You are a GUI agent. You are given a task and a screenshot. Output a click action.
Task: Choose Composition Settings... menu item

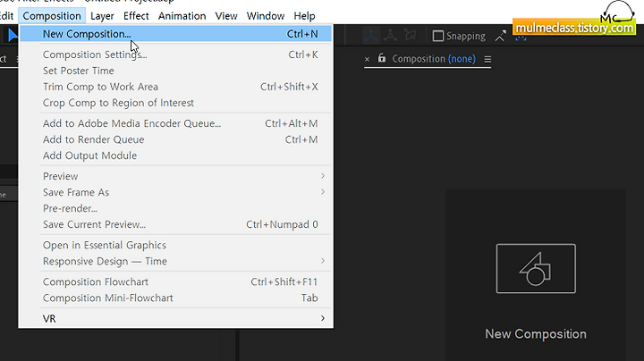(176, 55)
